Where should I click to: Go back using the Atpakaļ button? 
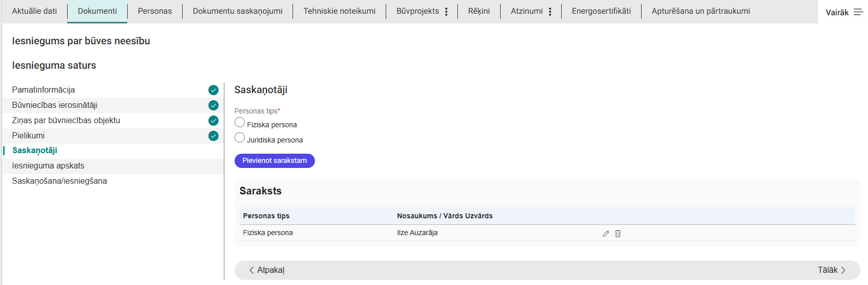tap(267, 270)
